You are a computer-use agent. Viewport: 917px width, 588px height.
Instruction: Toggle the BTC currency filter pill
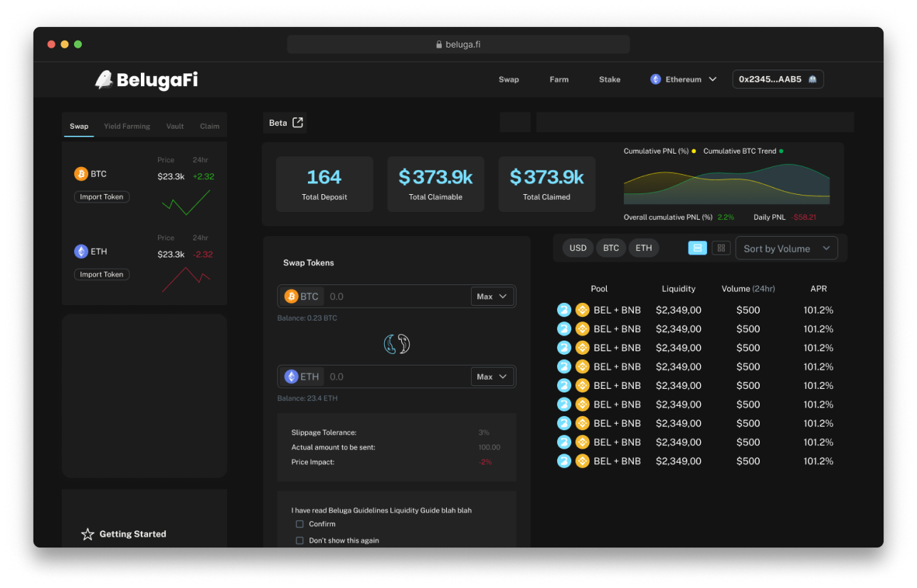[x=611, y=248]
